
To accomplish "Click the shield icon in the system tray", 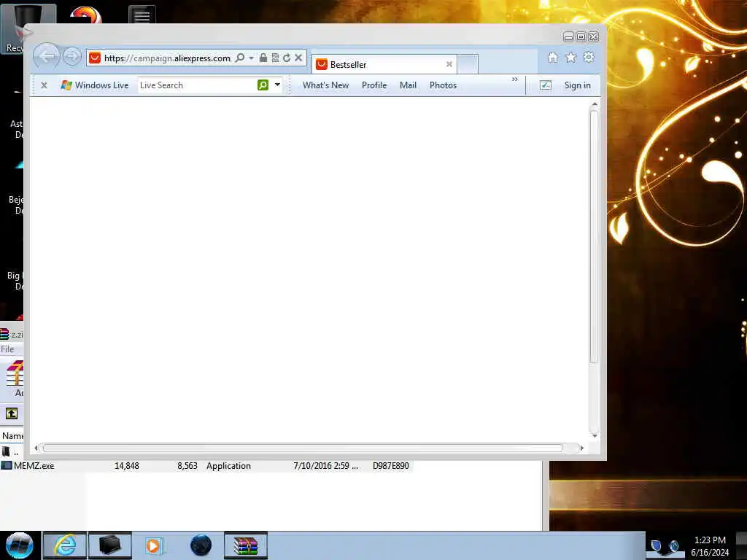I will (x=656, y=545).
